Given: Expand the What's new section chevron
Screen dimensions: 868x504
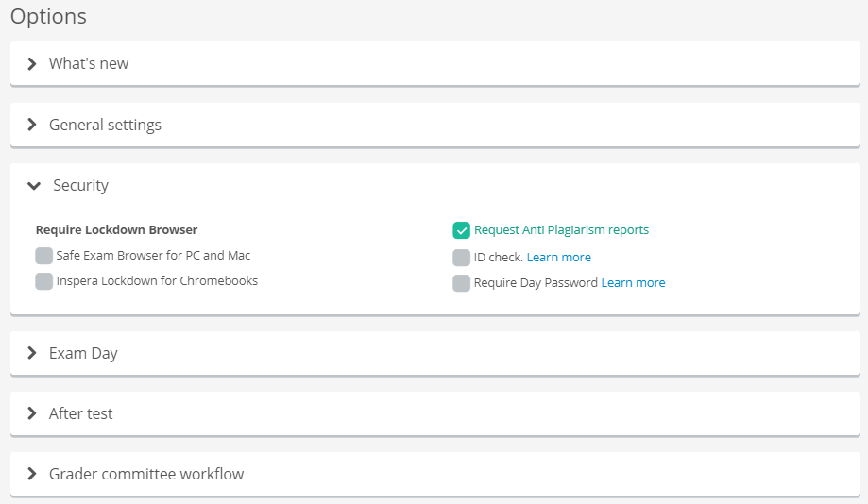Looking at the screenshot, I should [32, 63].
